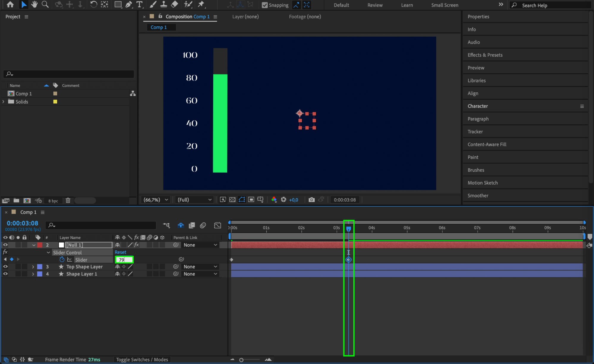Switch to the Review workspace

[375, 5]
